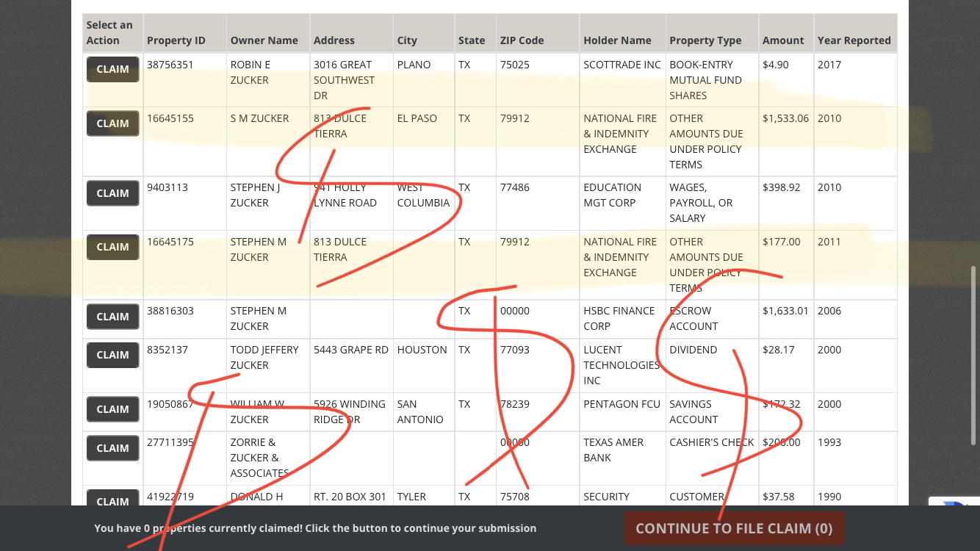Click the WEST COLUMBIA city cell
Viewport: 980px width, 551px height.
tap(423, 195)
